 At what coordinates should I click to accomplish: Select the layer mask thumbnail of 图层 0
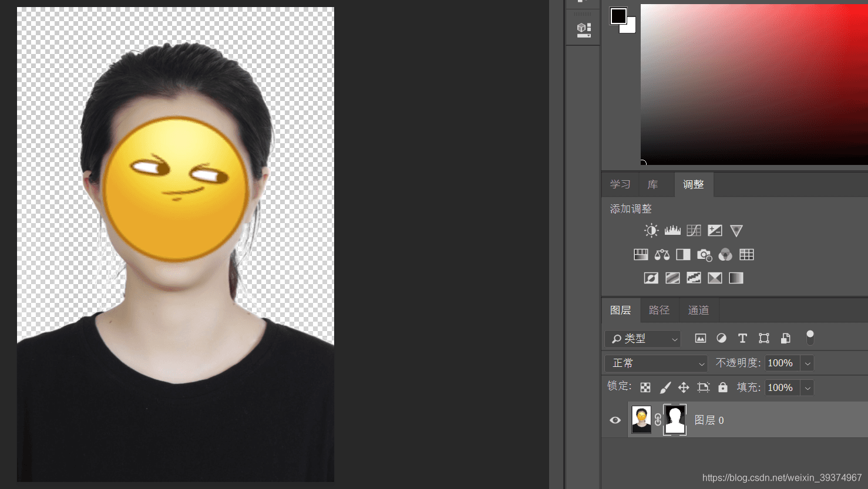click(x=675, y=420)
